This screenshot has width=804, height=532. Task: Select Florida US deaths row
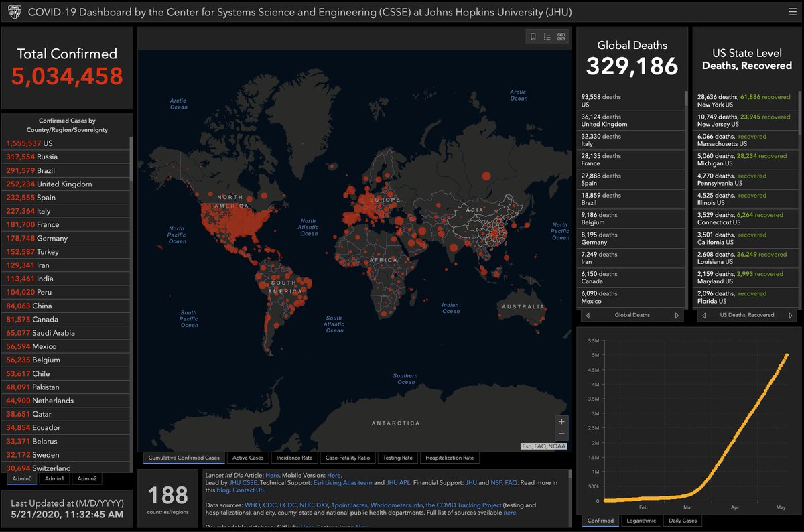(745, 297)
